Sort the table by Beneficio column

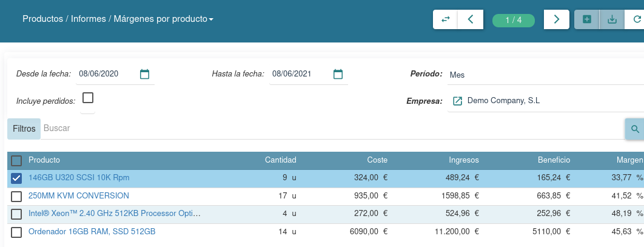(553, 160)
